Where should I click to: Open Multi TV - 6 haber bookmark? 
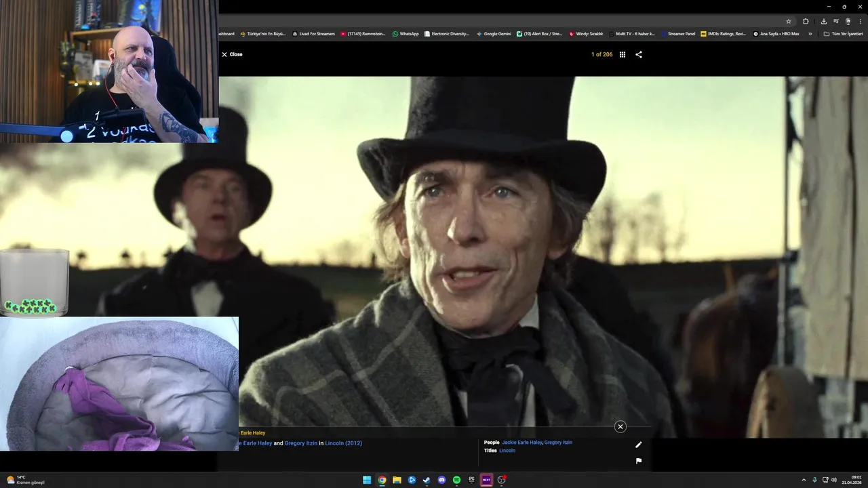632,33
